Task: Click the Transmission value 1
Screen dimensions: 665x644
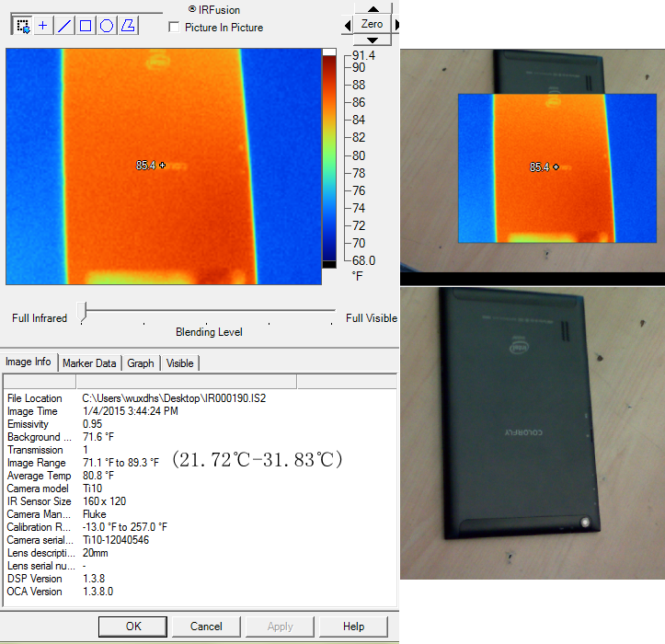Action: [86, 450]
